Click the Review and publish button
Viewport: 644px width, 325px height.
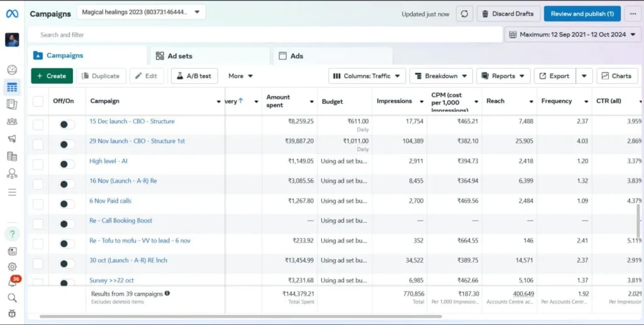(x=581, y=14)
